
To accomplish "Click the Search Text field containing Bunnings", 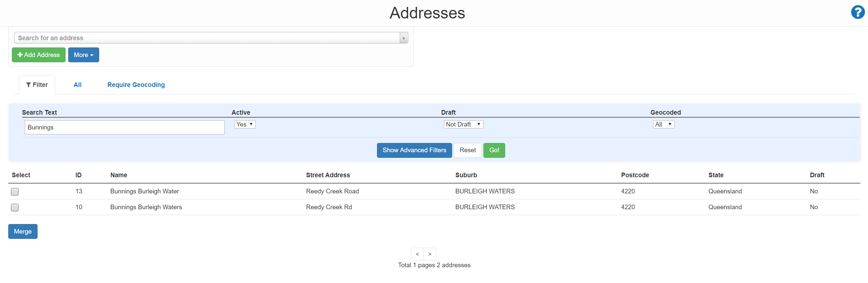I will (124, 127).
